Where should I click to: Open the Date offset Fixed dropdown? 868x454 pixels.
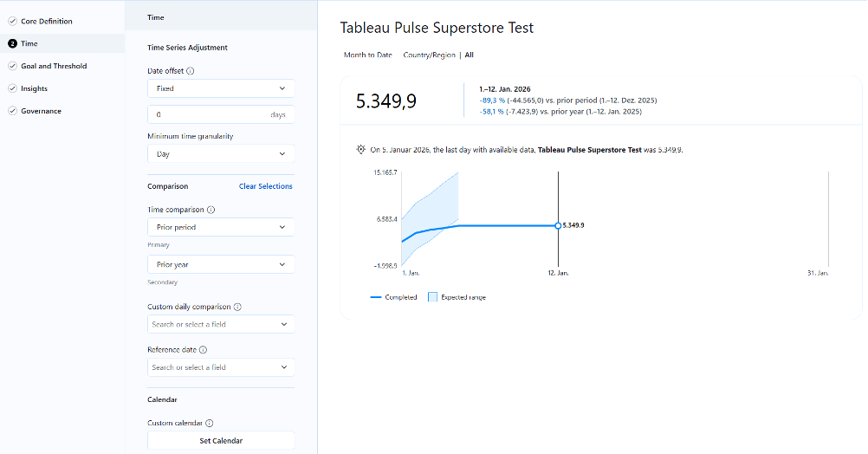coord(221,88)
